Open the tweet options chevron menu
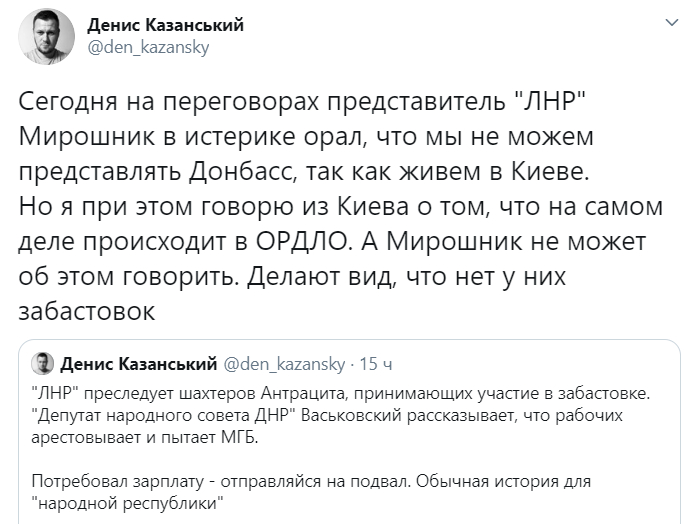Screen dimensions: 689x524 coord(672,22)
